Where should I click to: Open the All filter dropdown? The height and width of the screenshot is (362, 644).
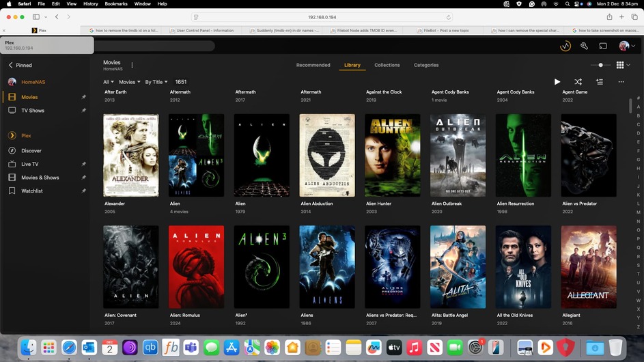[109, 82]
